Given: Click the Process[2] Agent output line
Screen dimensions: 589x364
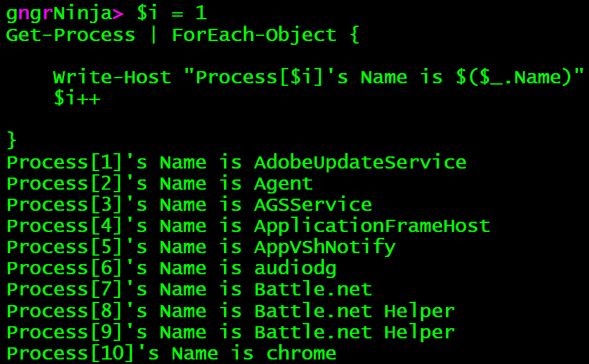Looking at the screenshot, I should (159, 183).
